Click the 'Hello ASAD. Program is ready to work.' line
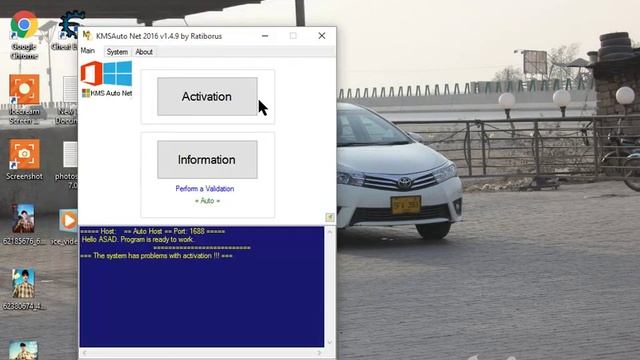The height and width of the screenshot is (360, 640). coord(138,240)
